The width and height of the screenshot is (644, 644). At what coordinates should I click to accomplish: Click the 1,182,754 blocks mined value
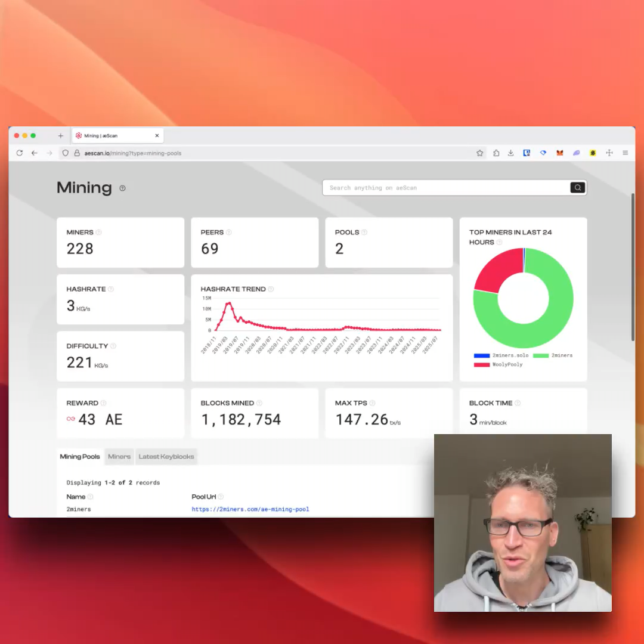tap(241, 419)
